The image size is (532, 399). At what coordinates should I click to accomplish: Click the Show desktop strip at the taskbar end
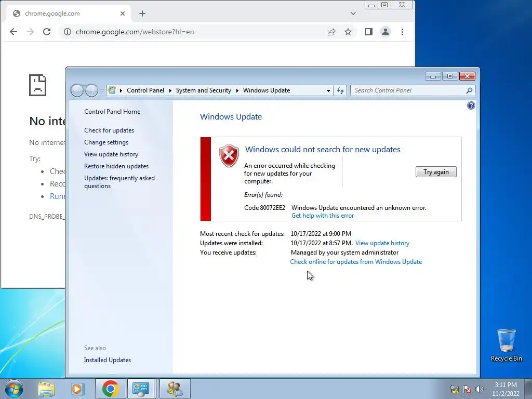pyautogui.click(x=528, y=389)
